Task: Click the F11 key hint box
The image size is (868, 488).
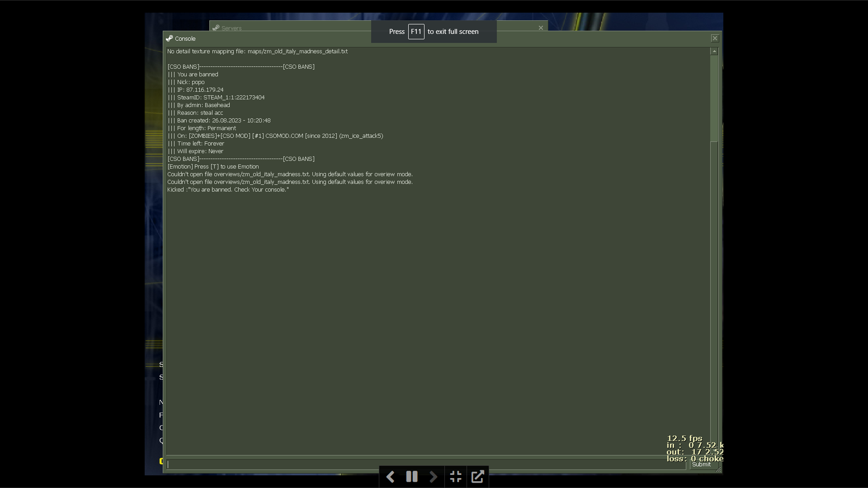Action: [x=416, y=32]
